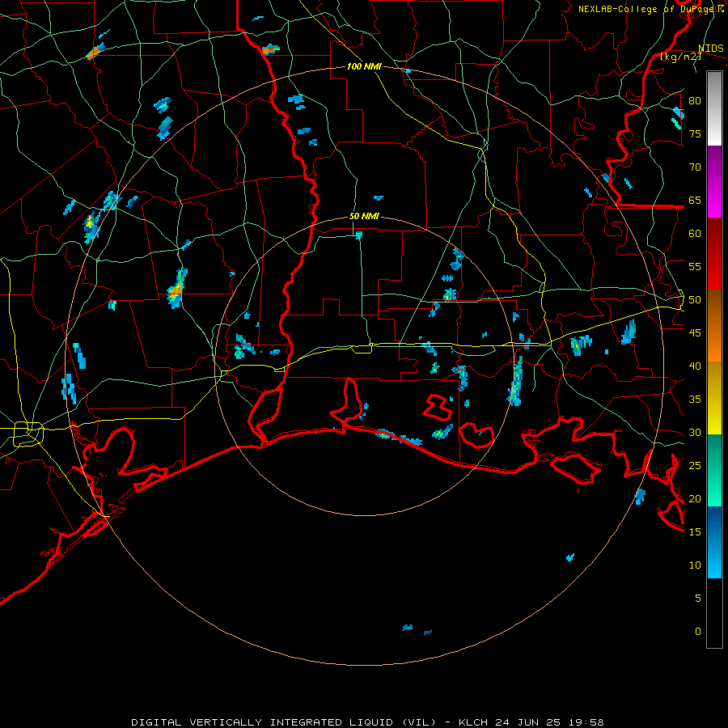Screen dimensions: 728x728
Task: Click the 5 value on the color scale
Action: [x=698, y=599]
